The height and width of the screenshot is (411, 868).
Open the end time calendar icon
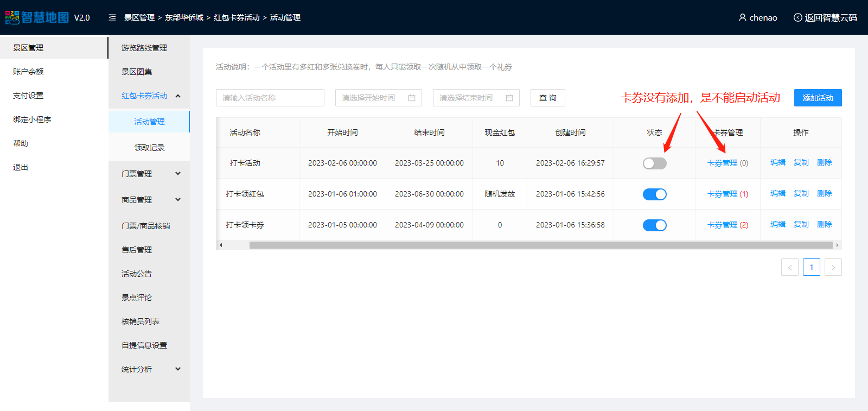(509, 98)
